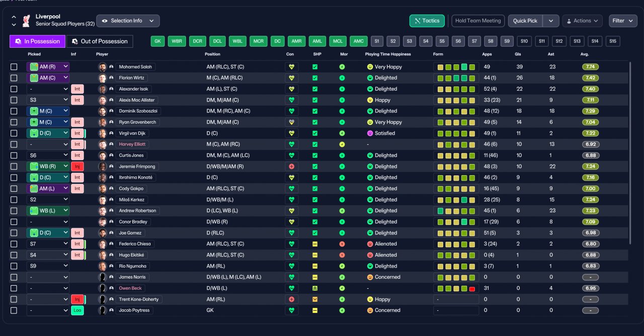
Task: Click the Inj status badge for Trent Kone-Doherty
Action: [77, 299]
